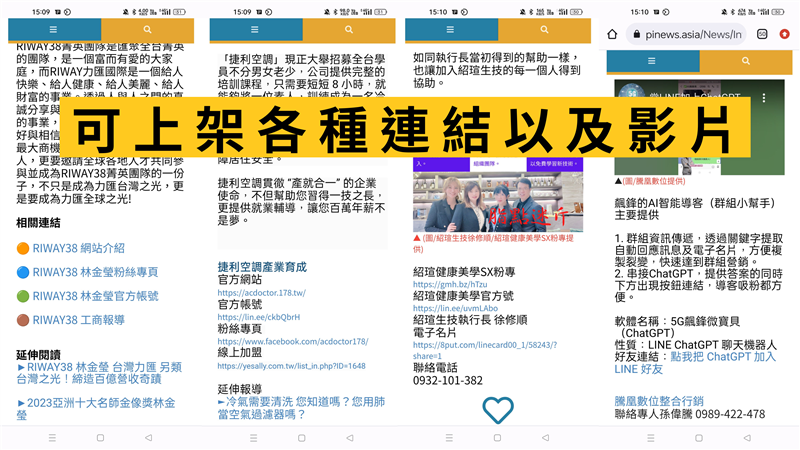Image resolution: width=800 pixels, height=450 pixels.
Task: Open the three-dot options on the embedded video
Action: (x=764, y=99)
